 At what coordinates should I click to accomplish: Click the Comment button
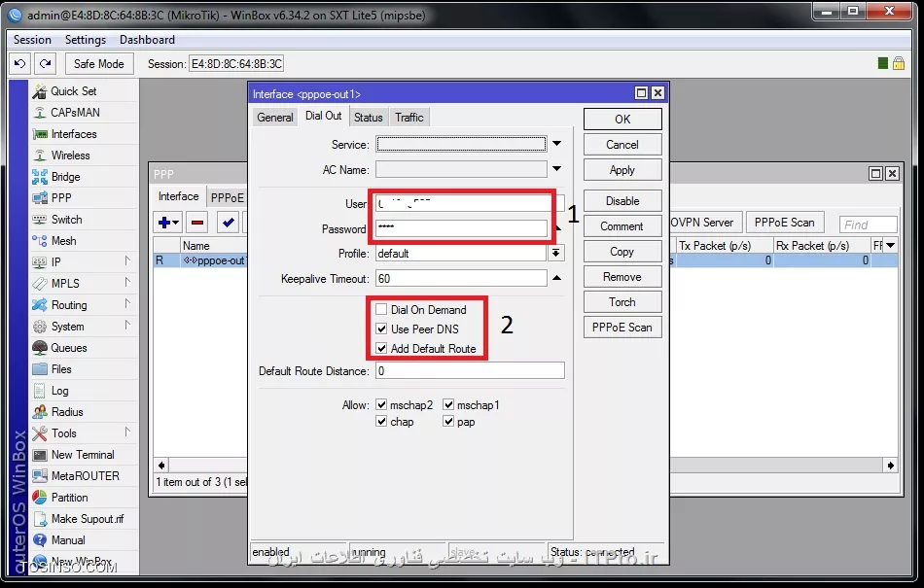[622, 226]
